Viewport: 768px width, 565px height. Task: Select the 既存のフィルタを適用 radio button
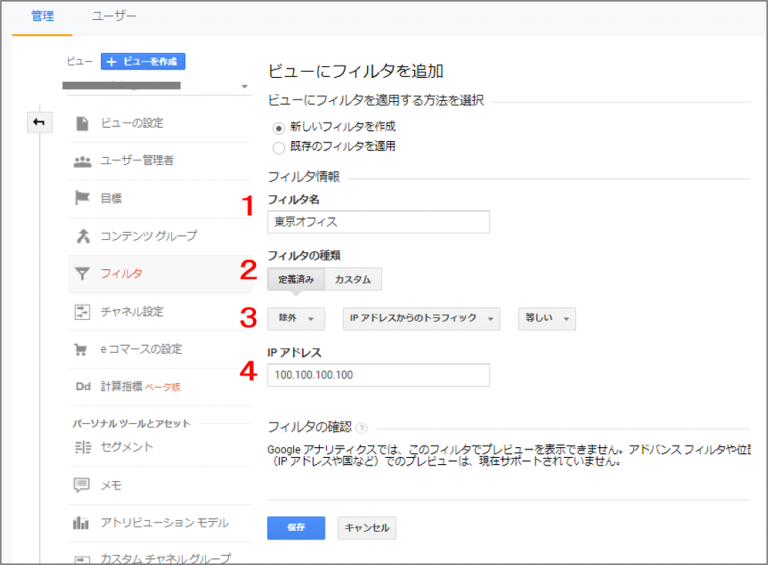click(x=279, y=147)
